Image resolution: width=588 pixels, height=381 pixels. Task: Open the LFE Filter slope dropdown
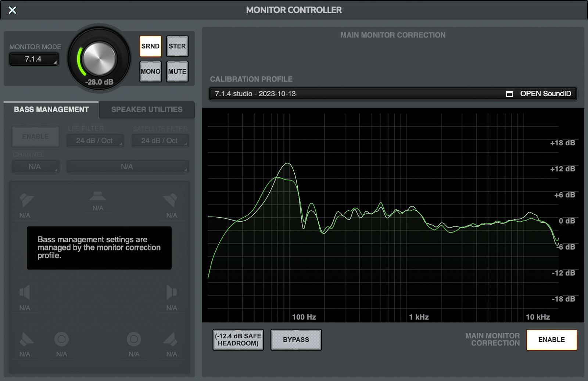point(95,141)
